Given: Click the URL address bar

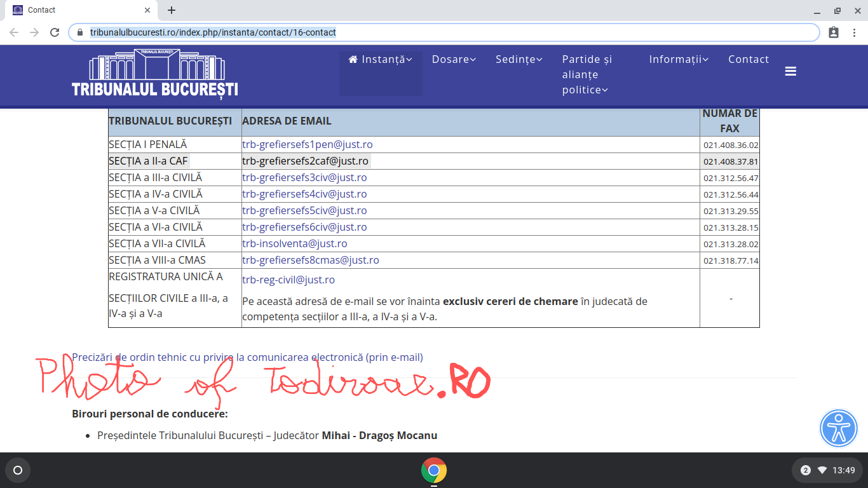Looking at the screenshot, I should click(445, 32).
